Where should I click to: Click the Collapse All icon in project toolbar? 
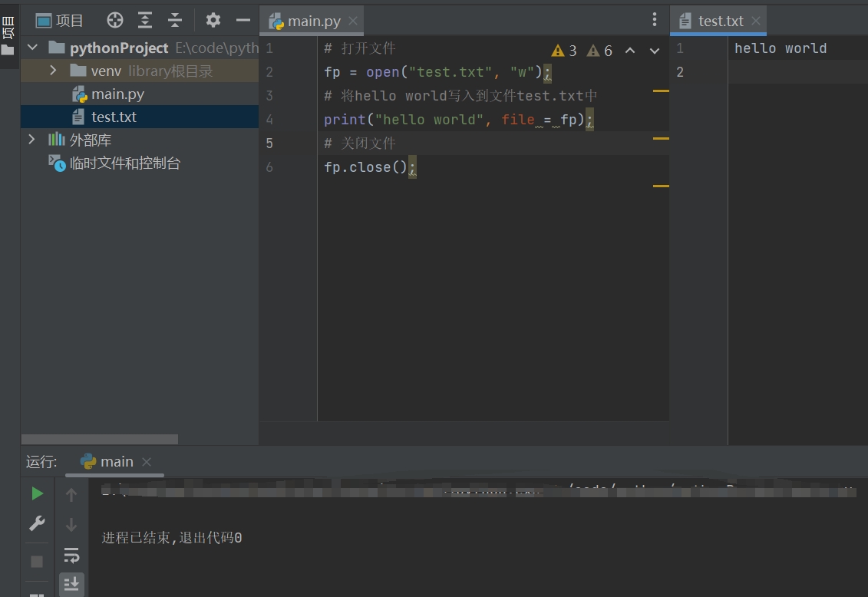click(175, 21)
